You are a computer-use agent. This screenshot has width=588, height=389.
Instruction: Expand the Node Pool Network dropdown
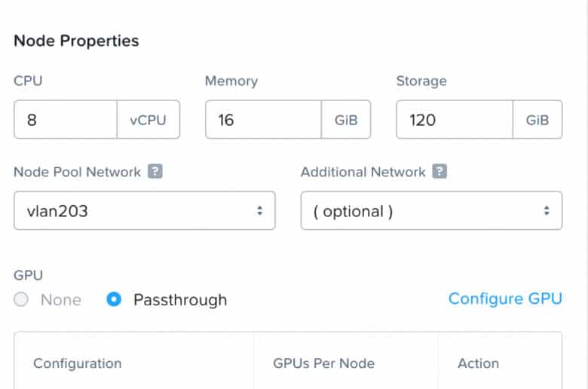point(145,211)
